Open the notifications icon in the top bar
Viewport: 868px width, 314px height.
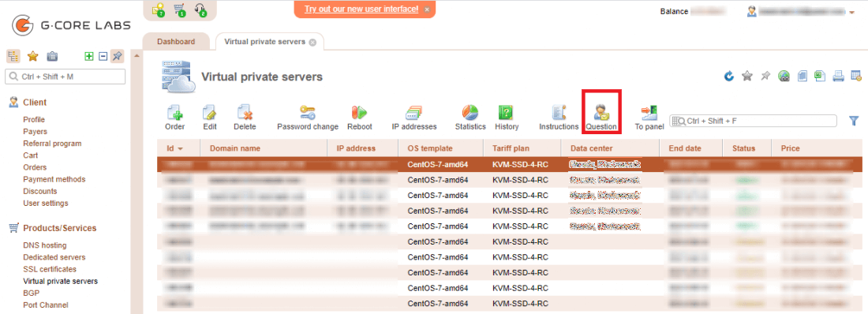click(158, 10)
